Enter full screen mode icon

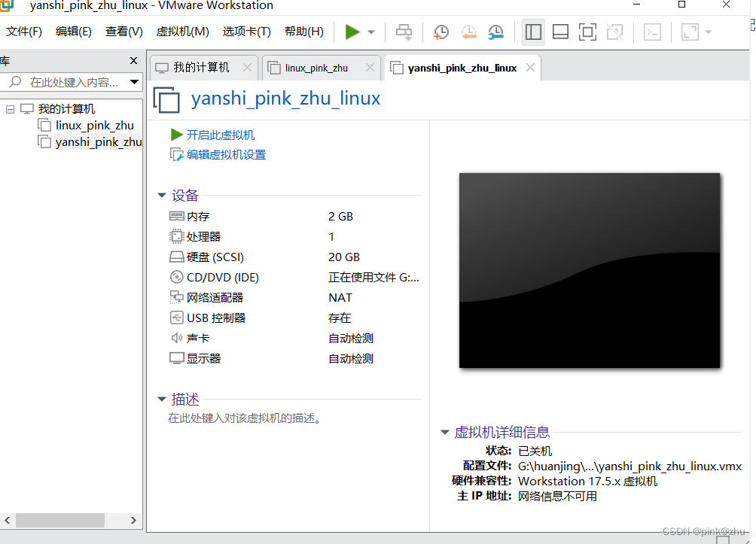pos(587,32)
